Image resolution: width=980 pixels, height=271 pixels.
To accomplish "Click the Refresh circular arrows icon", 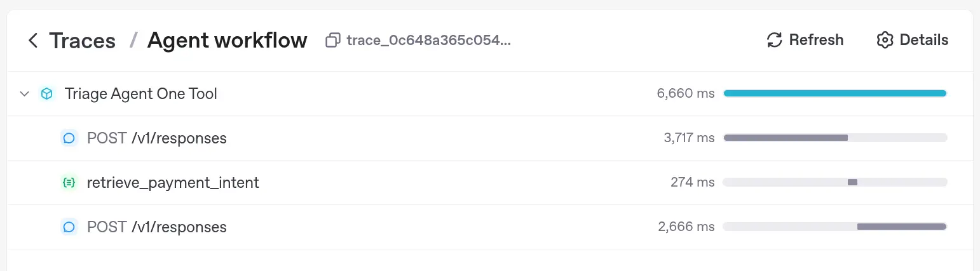I will (x=774, y=40).
